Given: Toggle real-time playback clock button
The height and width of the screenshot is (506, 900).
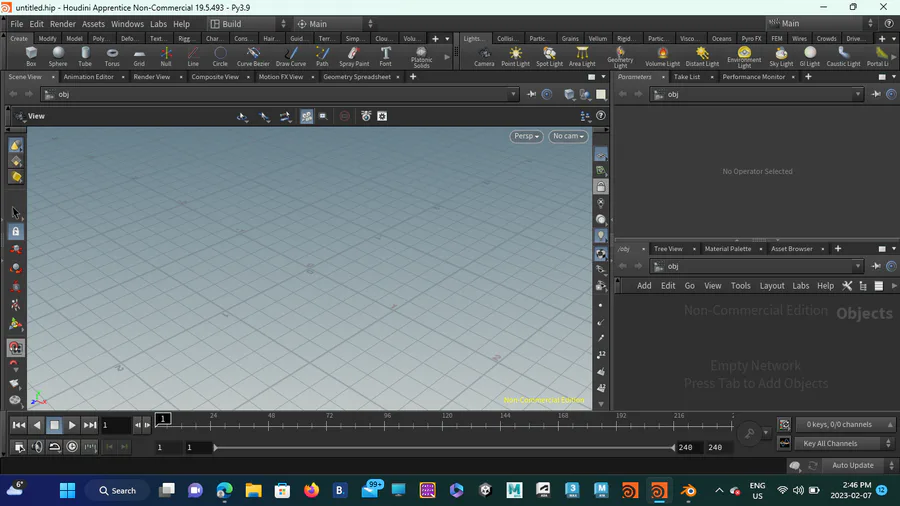Looking at the screenshot, I should coord(72,447).
